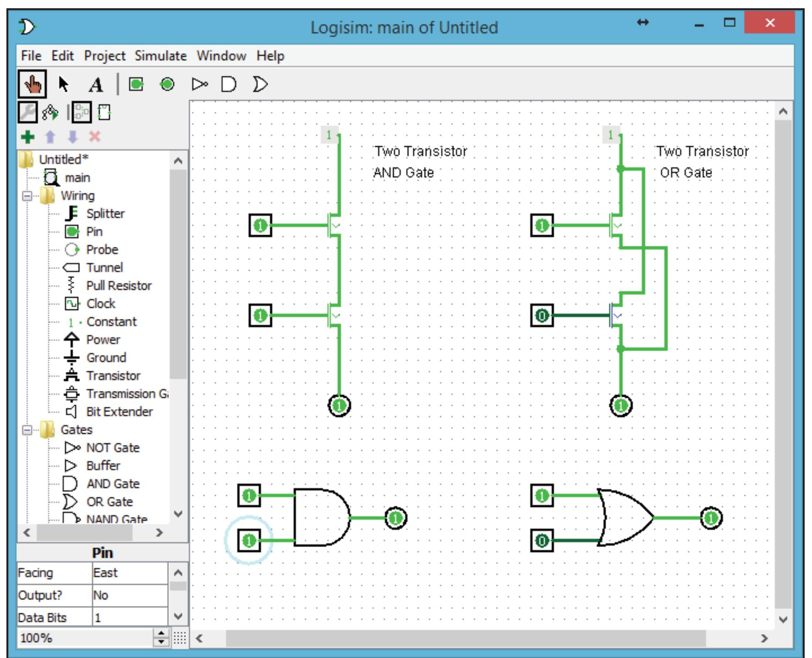Click the move-circuit-up arrow button
Image resolution: width=812 pixels, height=658 pixels.
[50, 138]
